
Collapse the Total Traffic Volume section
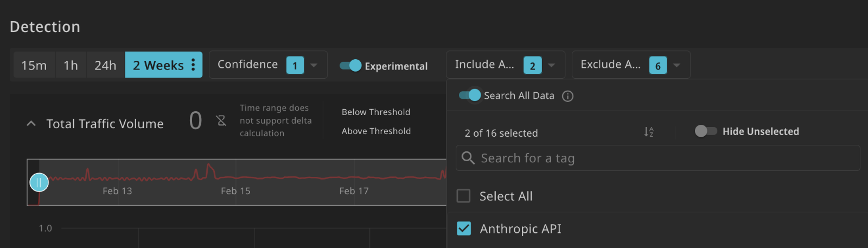pos(31,124)
